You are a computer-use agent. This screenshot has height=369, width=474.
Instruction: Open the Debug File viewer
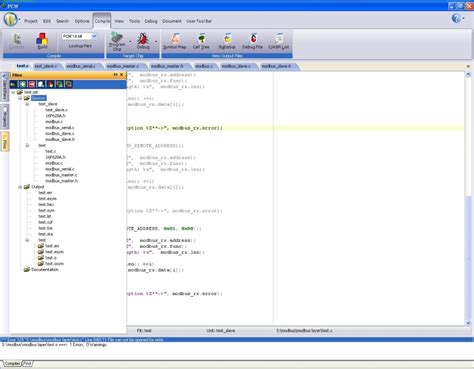[253, 41]
